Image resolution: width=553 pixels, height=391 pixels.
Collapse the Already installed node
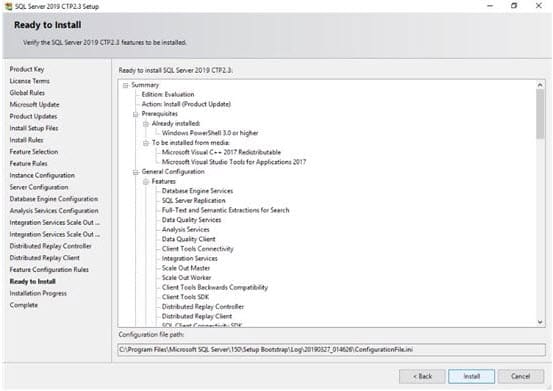(x=145, y=124)
